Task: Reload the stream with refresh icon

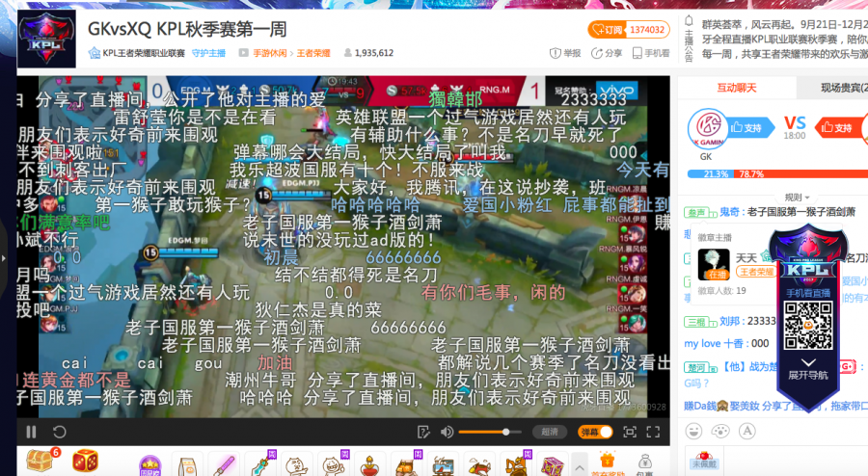Action: (59, 432)
